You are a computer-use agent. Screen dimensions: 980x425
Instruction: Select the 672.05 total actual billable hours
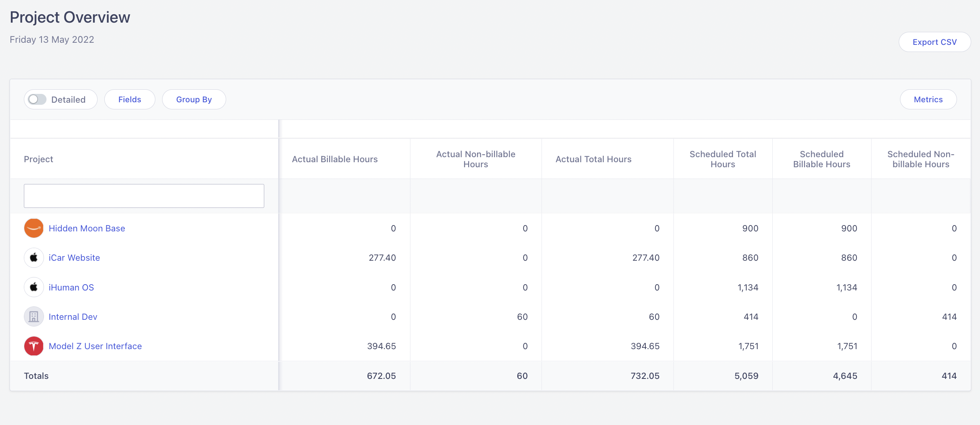coord(382,376)
